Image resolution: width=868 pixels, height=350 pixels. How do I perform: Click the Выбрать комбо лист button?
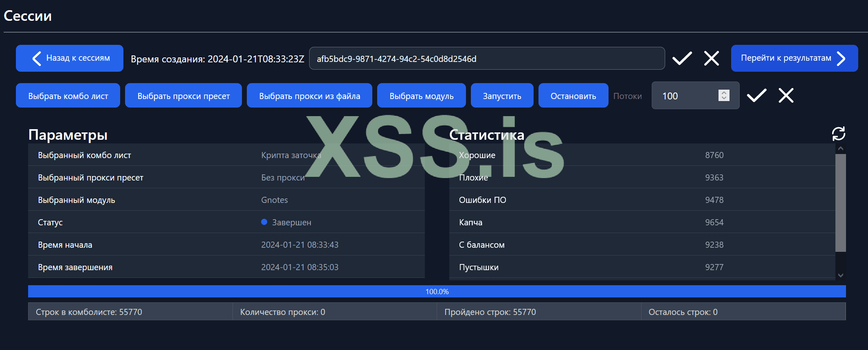coord(68,95)
